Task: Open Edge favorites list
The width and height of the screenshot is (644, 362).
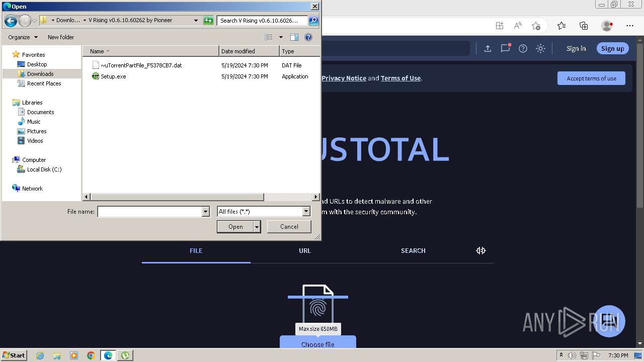Action: (x=561, y=26)
